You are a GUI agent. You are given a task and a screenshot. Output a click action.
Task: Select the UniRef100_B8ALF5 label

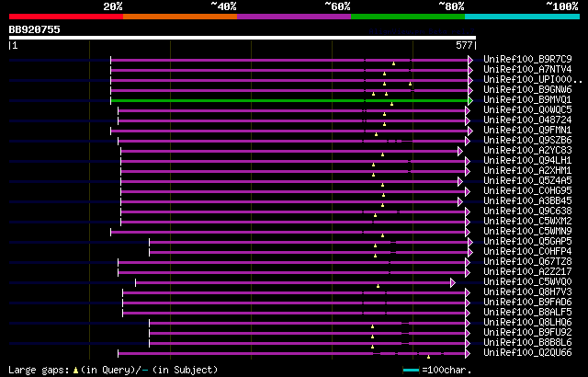pos(527,313)
